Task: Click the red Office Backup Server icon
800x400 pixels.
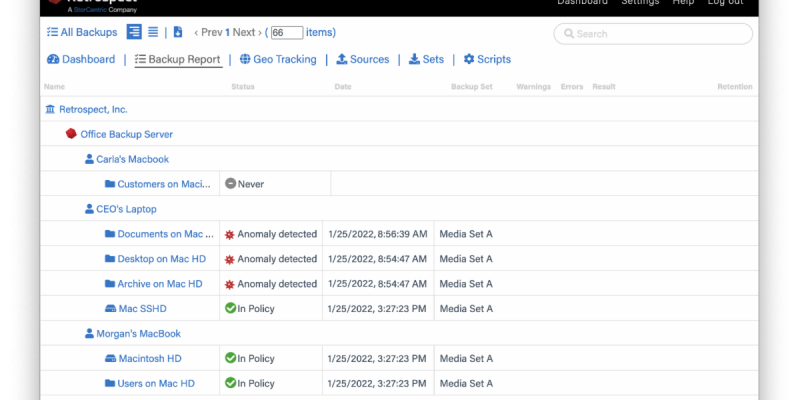Action: [x=71, y=134]
